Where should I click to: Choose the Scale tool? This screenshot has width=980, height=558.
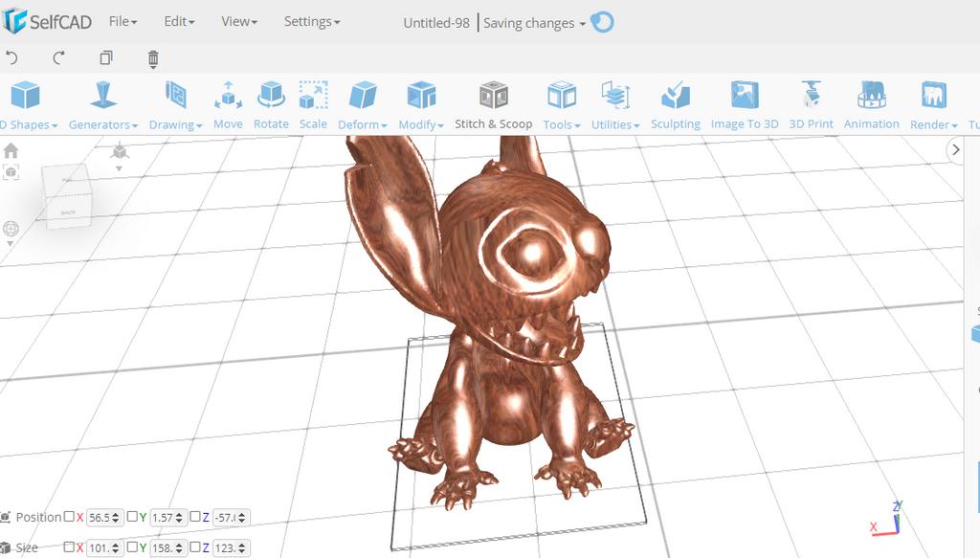pyautogui.click(x=313, y=105)
